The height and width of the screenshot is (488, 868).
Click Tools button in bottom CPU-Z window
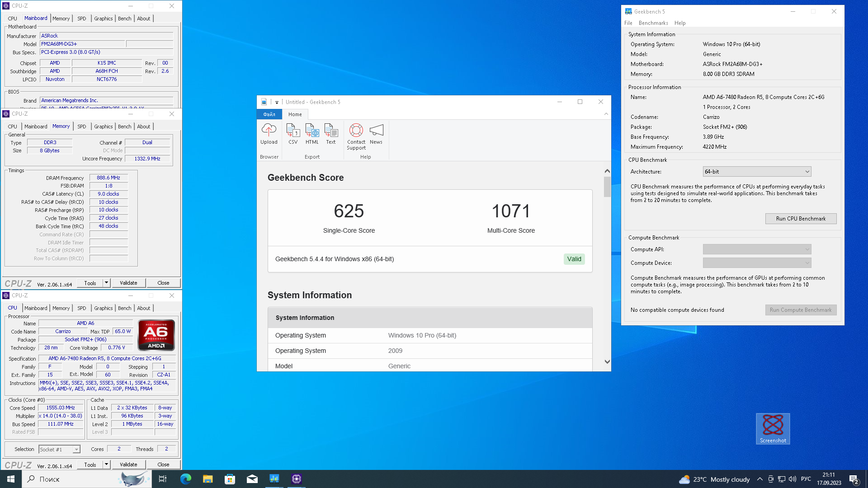(90, 465)
